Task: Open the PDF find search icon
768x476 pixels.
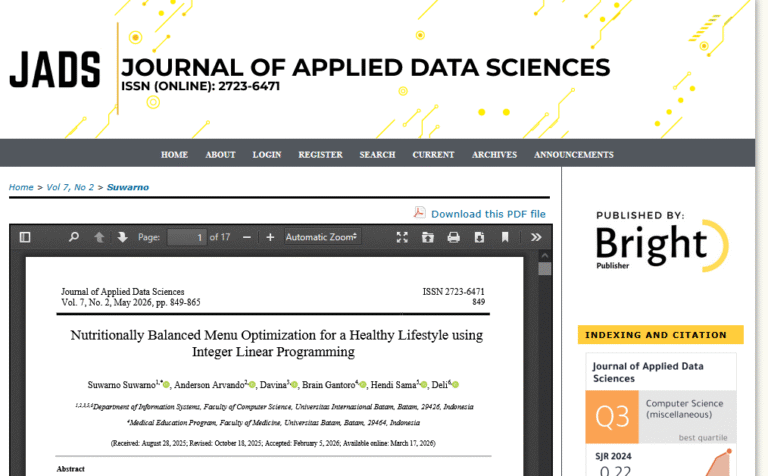Action: 73,237
